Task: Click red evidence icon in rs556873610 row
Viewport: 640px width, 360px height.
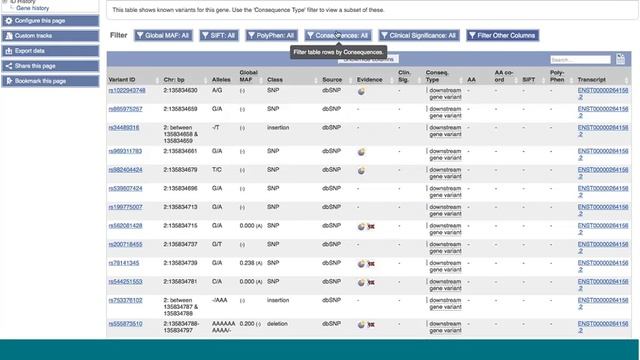Action: pos(371,324)
